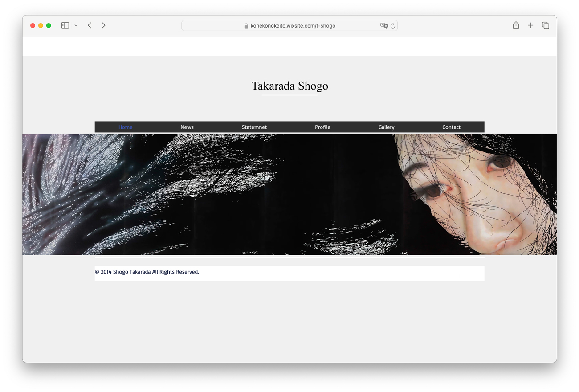
Task: Go back with the back arrow
Action: coord(90,25)
